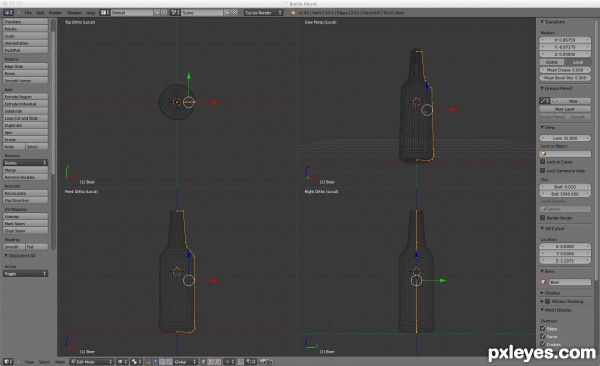Adjust the Mean Bevel Weight slider
Image resolution: width=600 pixels, height=366 pixels.
565,78
